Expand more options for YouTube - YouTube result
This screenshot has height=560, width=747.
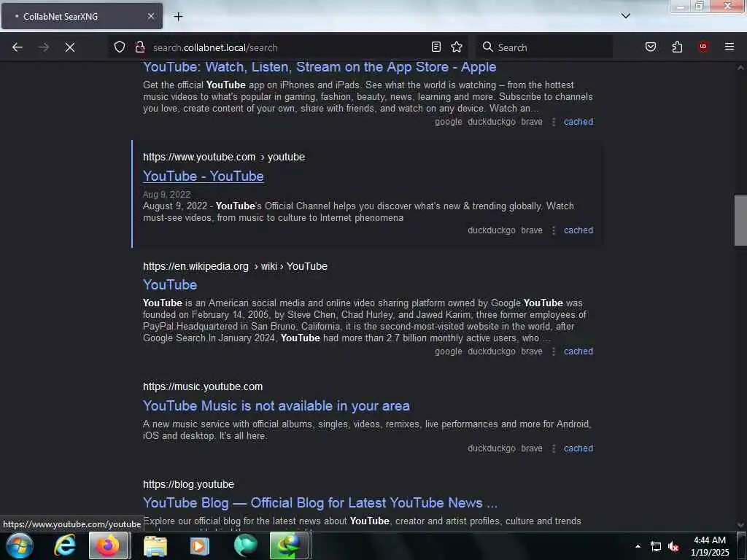[x=554, y=230]
